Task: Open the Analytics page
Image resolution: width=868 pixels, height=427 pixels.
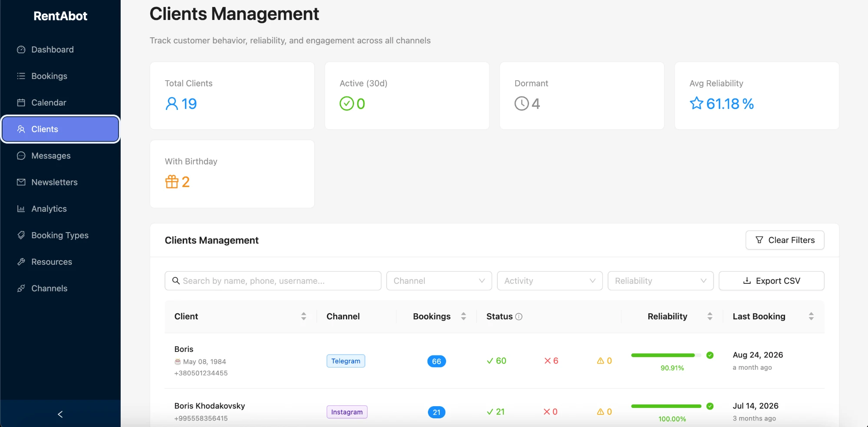Action: click(60, 209)
